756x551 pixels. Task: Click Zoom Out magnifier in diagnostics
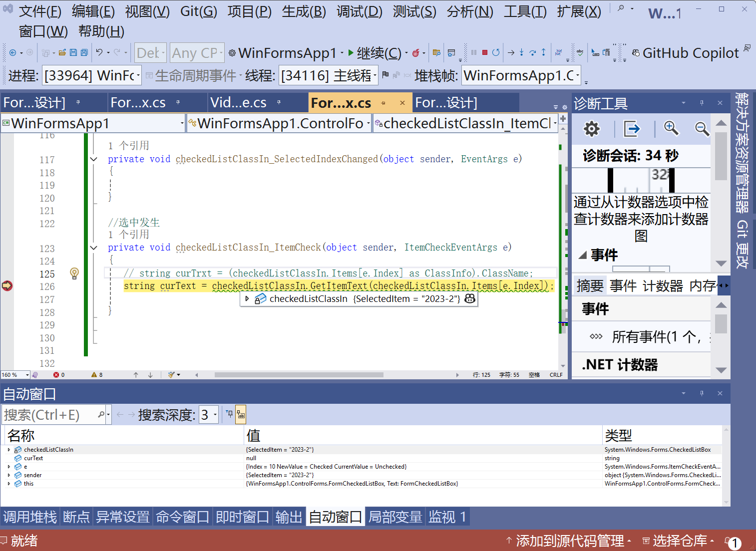click(x=702, y=129)
